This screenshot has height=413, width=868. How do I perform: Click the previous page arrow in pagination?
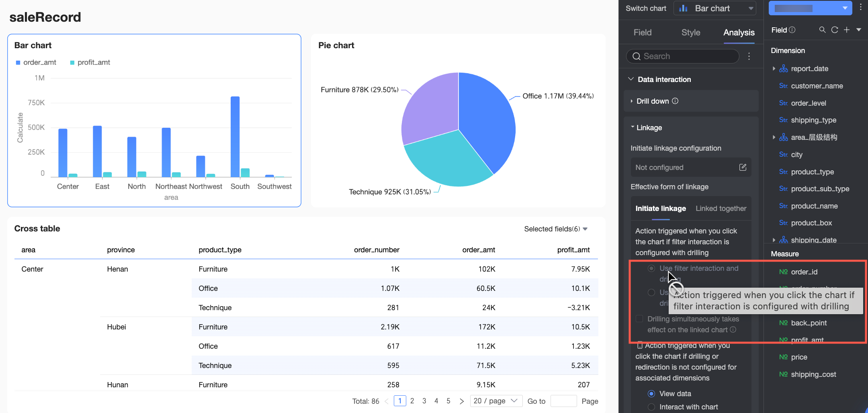coord(387,401)
